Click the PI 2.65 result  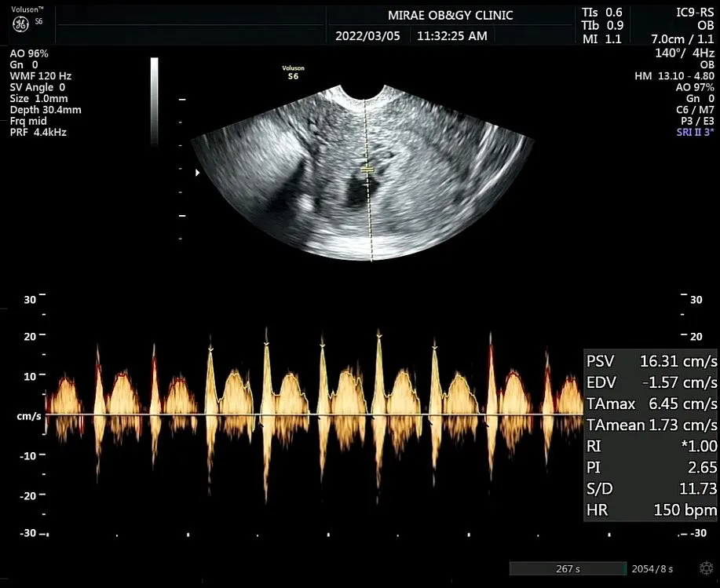[651, 467]
